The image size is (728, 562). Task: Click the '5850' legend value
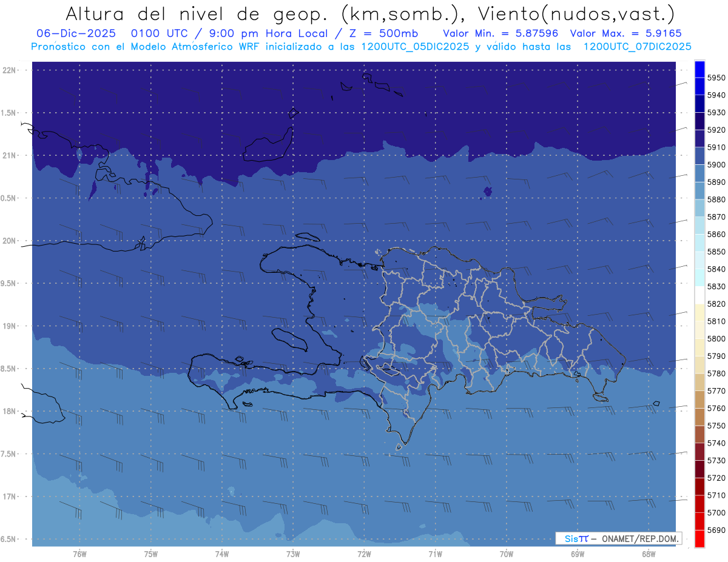pyautogui.click(x=716, y=252)
